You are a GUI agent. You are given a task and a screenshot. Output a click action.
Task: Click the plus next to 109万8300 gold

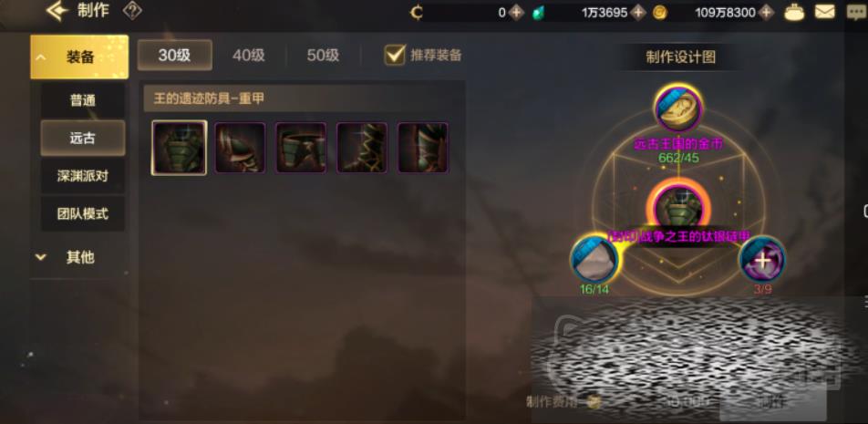766,12
